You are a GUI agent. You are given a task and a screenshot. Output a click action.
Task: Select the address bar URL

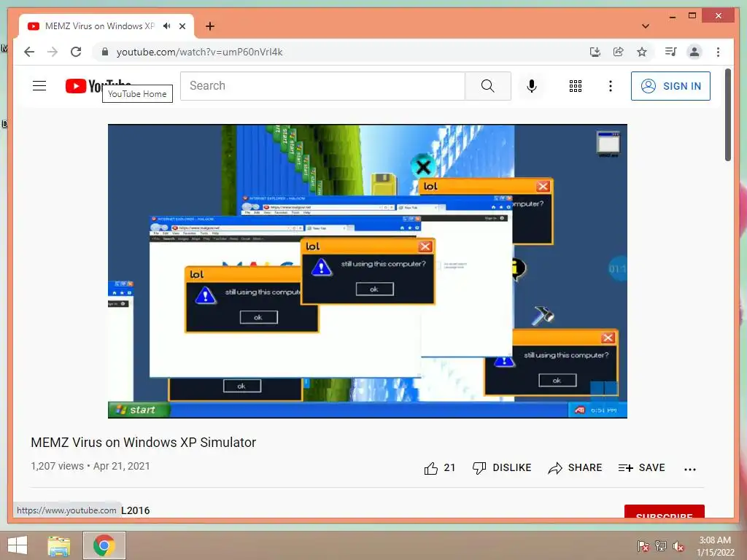(200, 52)
